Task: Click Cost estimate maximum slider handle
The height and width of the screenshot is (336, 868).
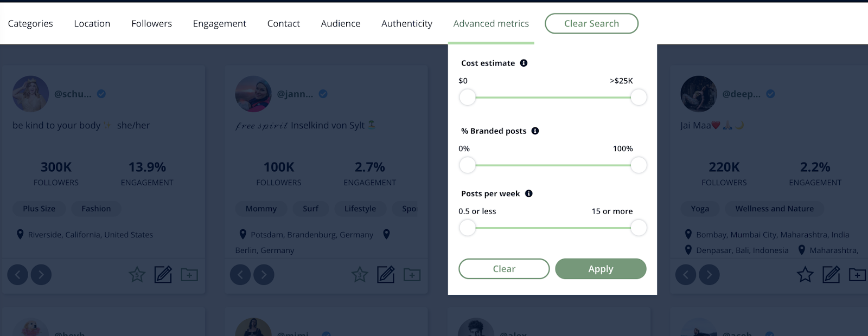Action: point(639,98)
